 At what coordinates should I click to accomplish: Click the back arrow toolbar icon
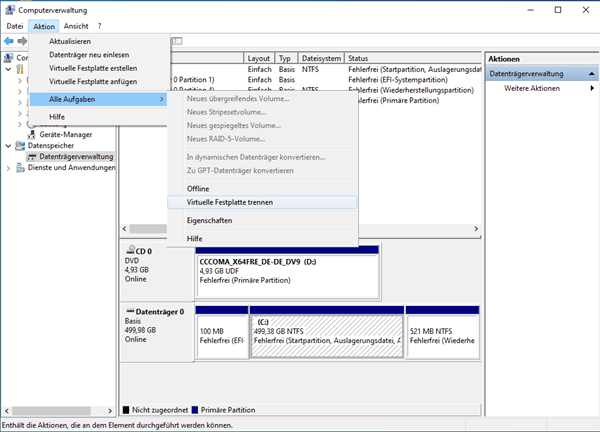click(x=9, y=41)
